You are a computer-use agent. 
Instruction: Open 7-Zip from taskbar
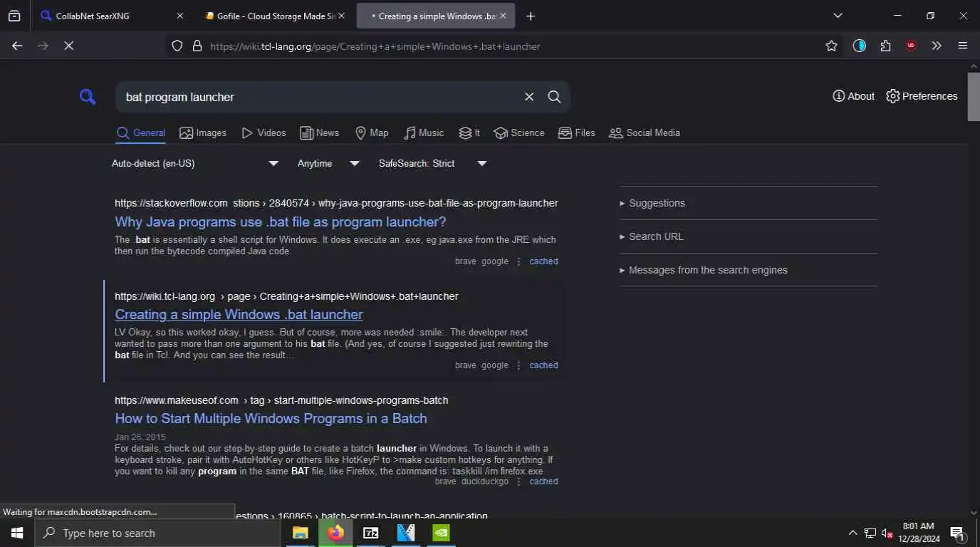370,533
